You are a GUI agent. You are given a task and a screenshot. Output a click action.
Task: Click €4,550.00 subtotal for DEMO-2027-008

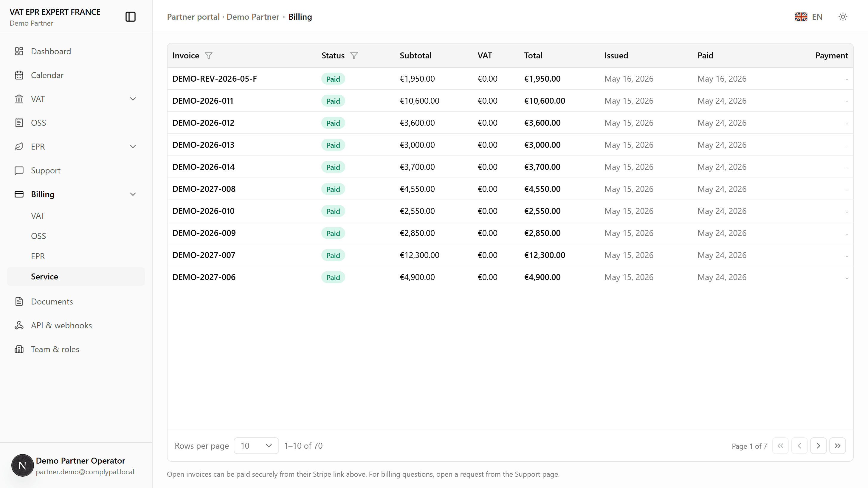click(x=417, y=189)
